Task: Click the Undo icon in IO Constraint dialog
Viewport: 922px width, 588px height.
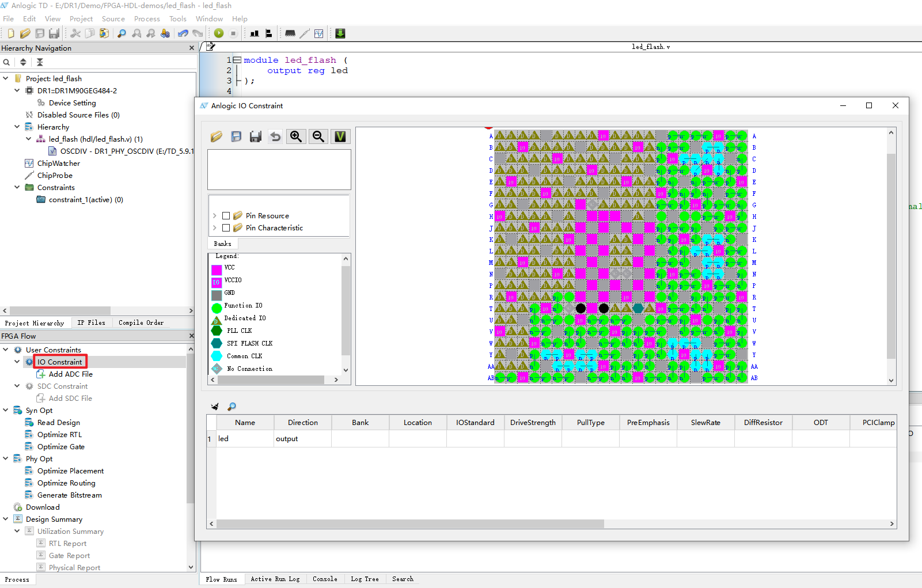Action: click(x=275, y=136)
